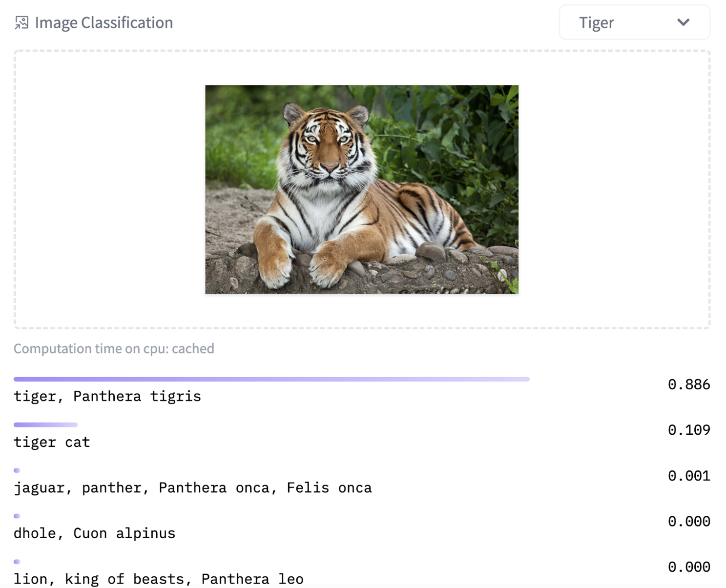
Task: Click the dhole result dot indicator
Action: point(17,516)
